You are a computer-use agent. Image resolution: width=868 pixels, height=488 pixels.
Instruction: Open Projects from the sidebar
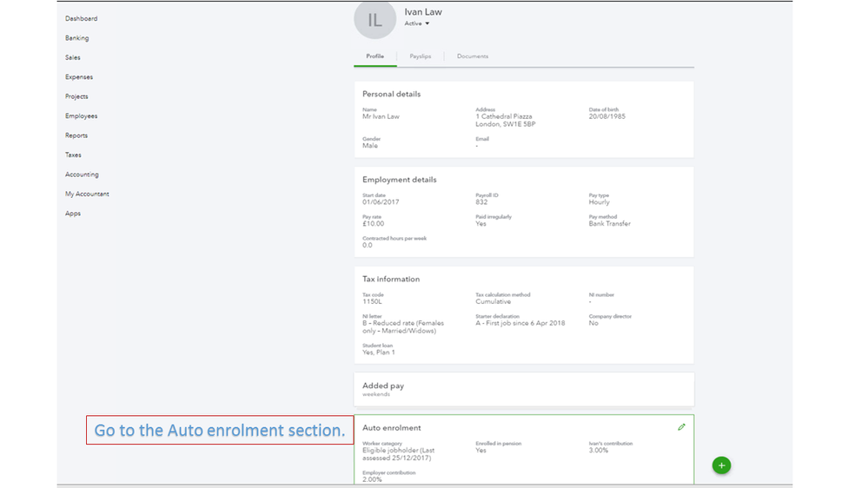tap(76, 96)
